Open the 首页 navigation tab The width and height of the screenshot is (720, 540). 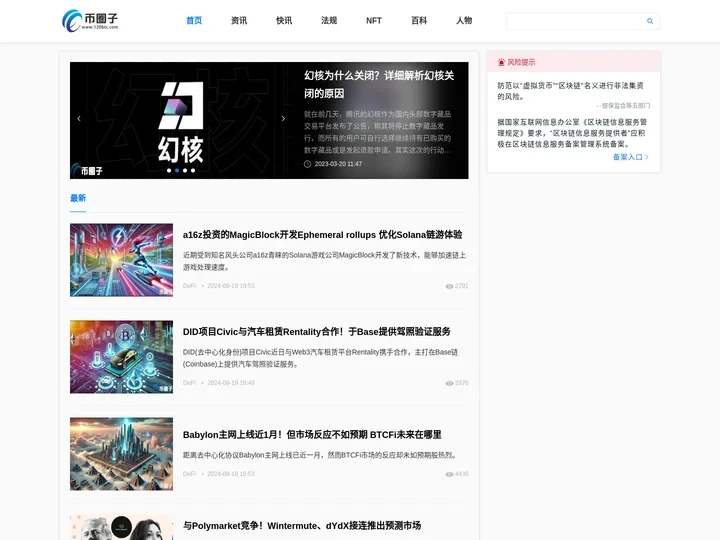(x=194, y=21)
